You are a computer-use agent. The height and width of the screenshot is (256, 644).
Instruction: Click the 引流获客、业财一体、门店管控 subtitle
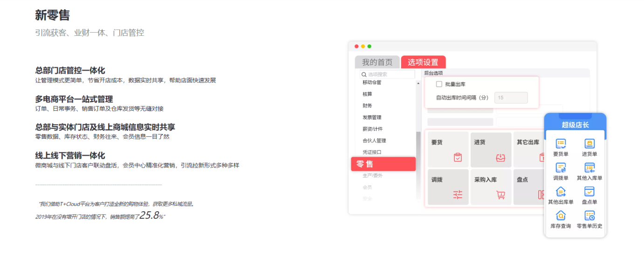pyautogui.click(x=89, y=33)
